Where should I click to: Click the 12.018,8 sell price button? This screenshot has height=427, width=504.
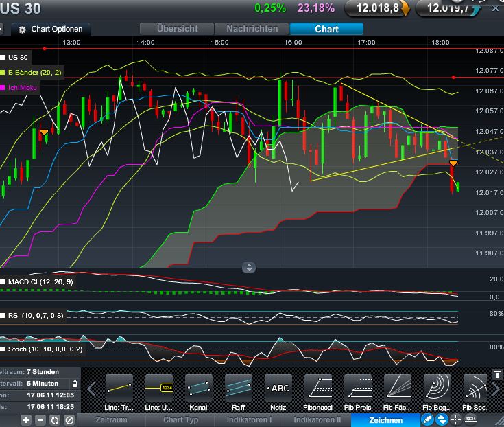[376, 8]
